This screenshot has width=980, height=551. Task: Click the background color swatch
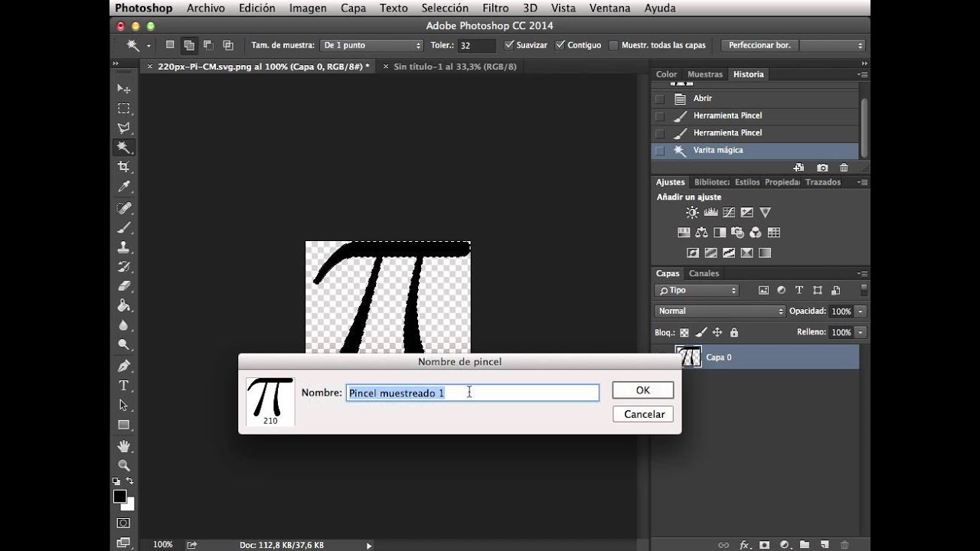point(129,505)
